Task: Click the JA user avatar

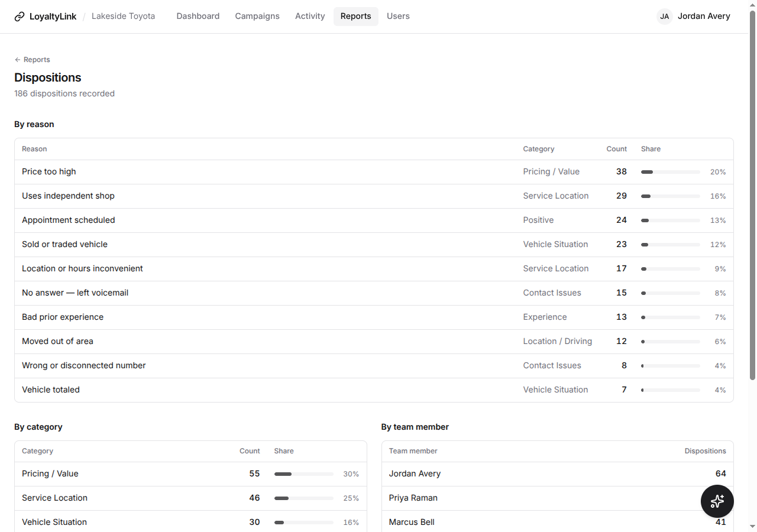Action: tap(664, 17)
